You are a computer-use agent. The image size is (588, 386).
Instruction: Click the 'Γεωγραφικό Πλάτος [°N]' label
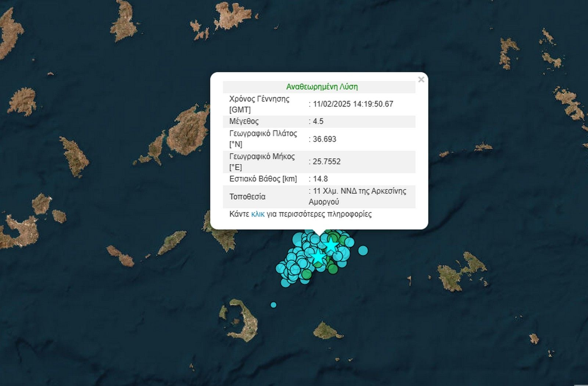pos(263,139)
